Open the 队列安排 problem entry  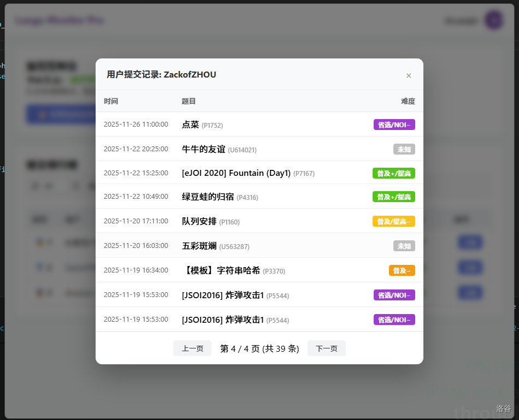coord(199,222)
